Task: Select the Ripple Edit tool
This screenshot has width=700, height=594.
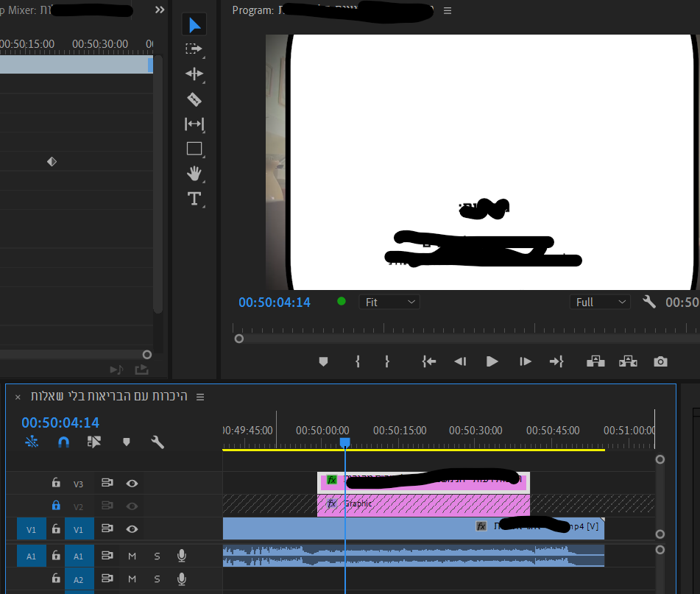Action: coord(194,74)
